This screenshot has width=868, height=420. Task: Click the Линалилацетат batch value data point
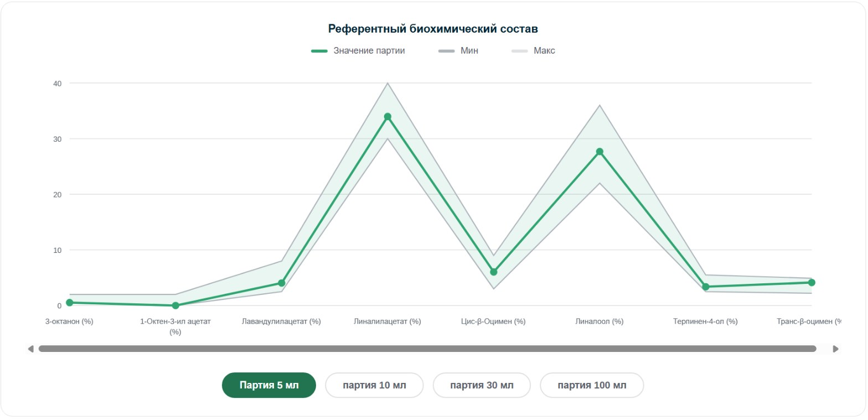(x=387, y=117)
